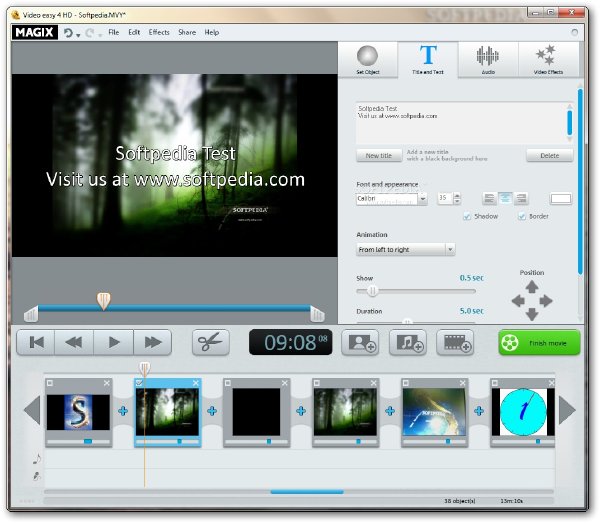Switch to the Set Object tab

tap(368, 60)
